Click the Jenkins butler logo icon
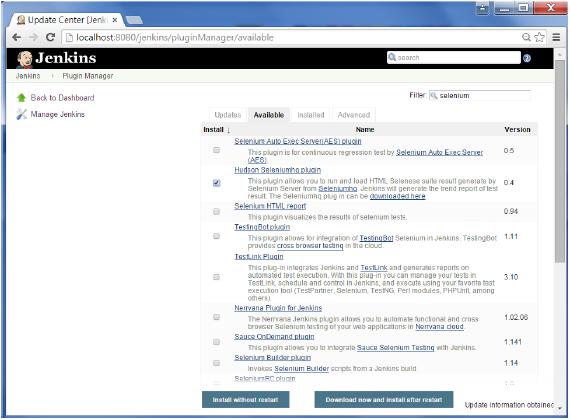 pyautogui.click(x=25, y=59)
